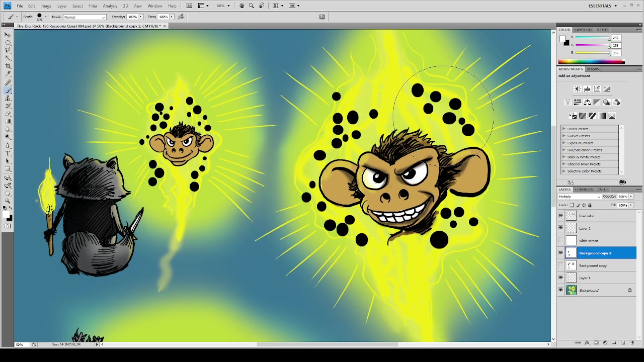
Task: Click the Background layer thumbnail
Action: click(x=571, y=290)
